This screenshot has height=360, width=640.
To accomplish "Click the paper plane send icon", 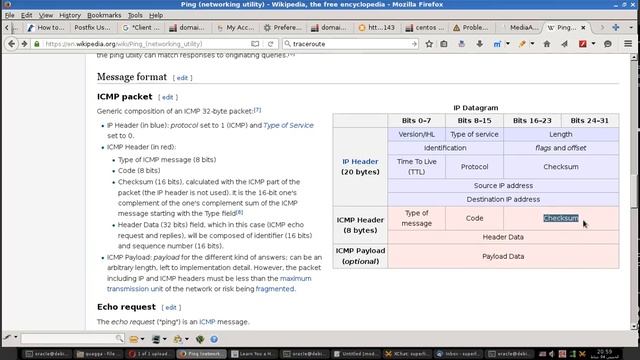I will 564,44.
